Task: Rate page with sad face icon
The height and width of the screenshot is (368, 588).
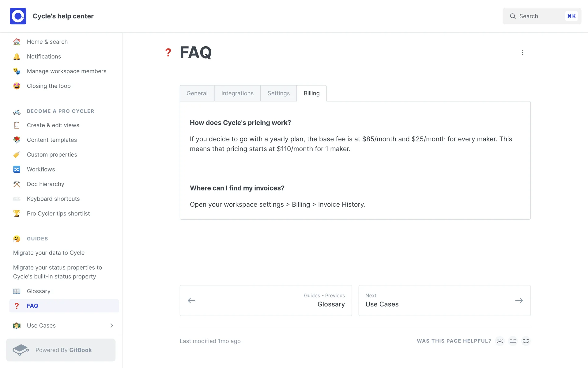Action: pyautogui.click(x=500, y=341)
